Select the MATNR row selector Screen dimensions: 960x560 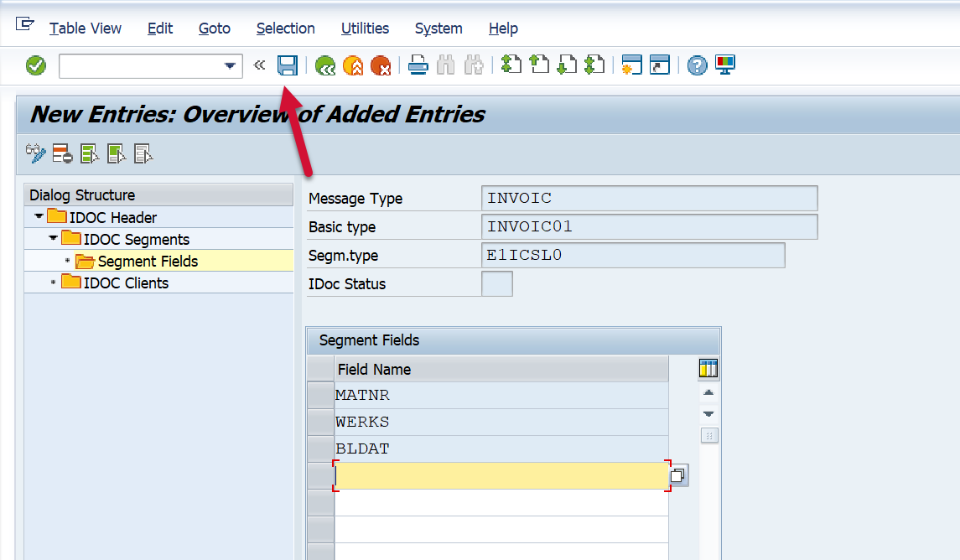320,395
